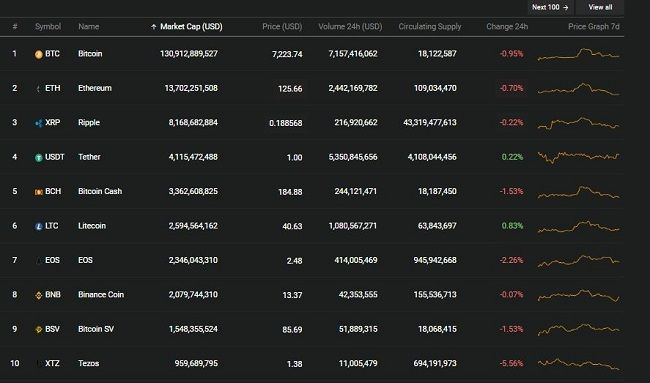This screenshot has height=383, width=650.
Task: Sort table by Price (USD) header
Action: click(x=282, y=27)
